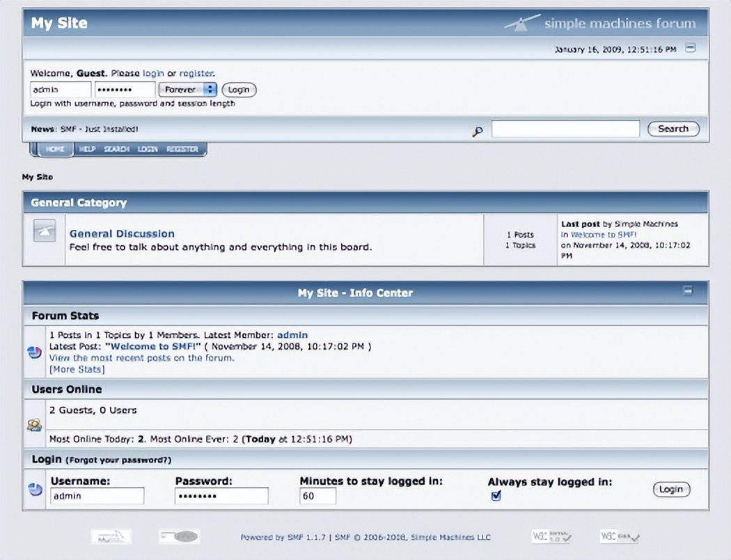Click the PHP badge in the footer

[x=180, y=537]
